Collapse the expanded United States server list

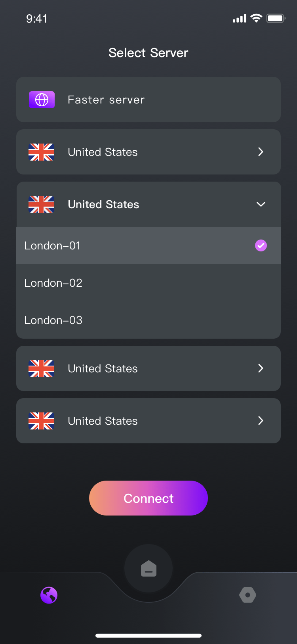pos(261,204)
